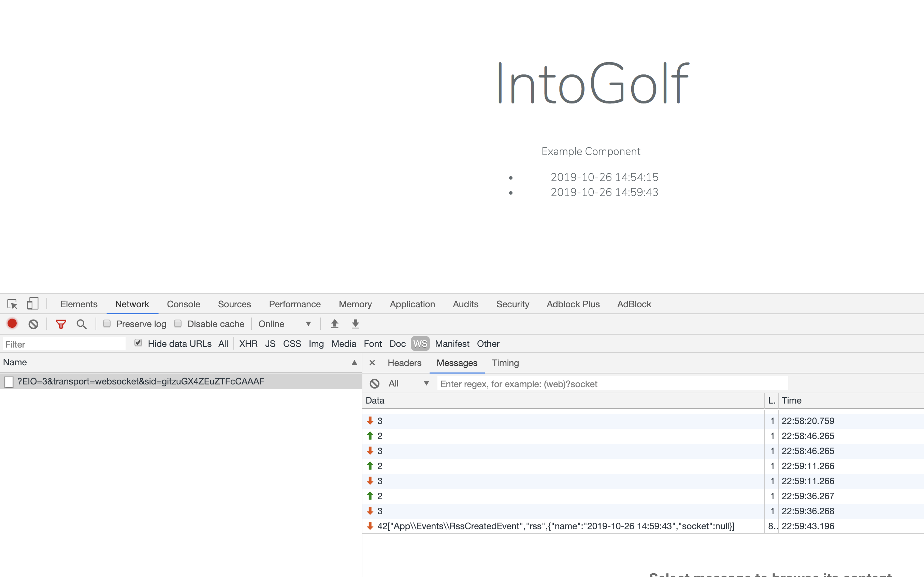Click the export HAR download arrow

(356, 324)
